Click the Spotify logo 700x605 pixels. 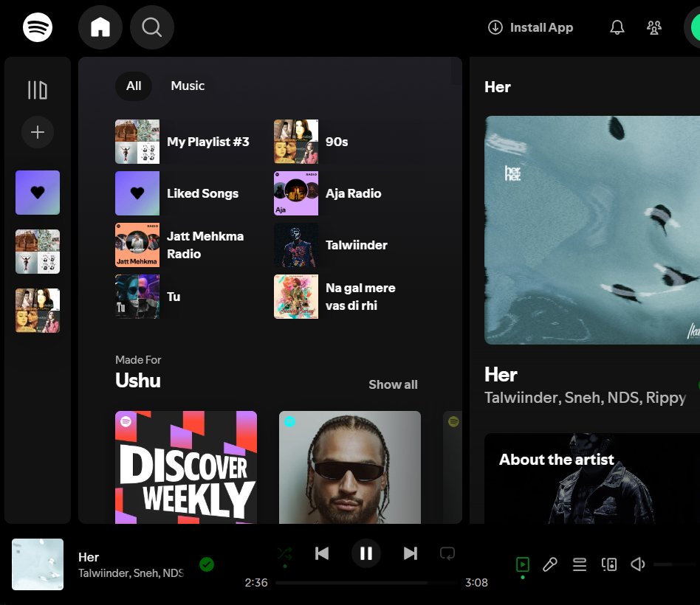point(38,27)
